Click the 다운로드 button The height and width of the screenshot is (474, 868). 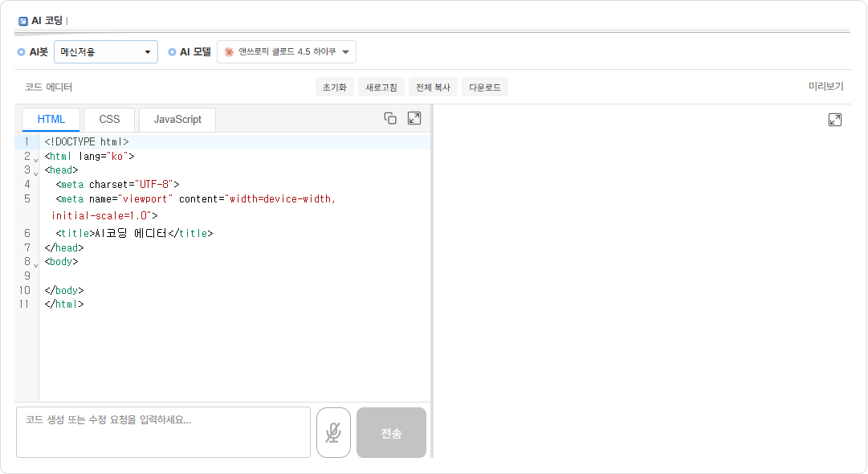point(485,88)
